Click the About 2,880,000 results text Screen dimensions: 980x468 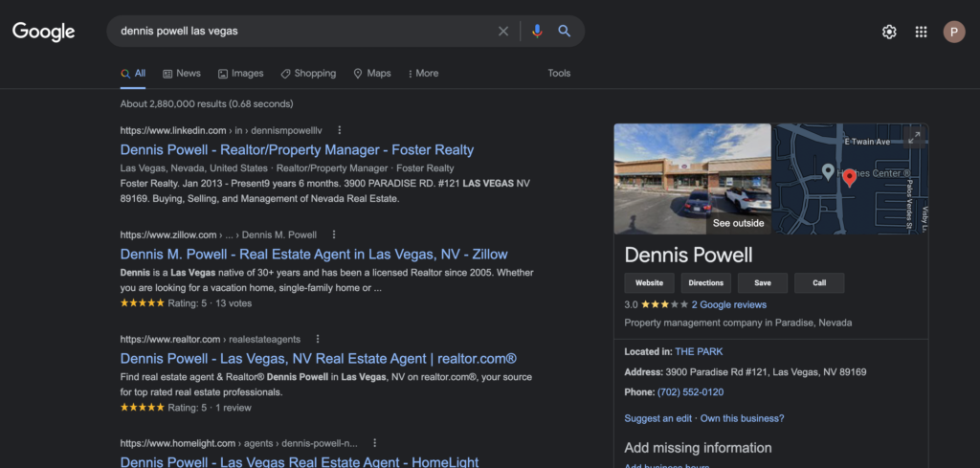207,103
